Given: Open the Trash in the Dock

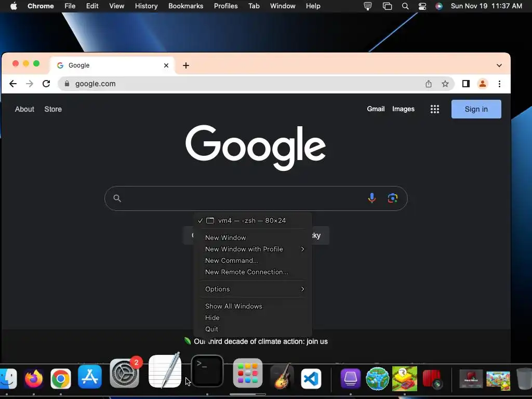Looking at the screenshot, I should (524, 379).
